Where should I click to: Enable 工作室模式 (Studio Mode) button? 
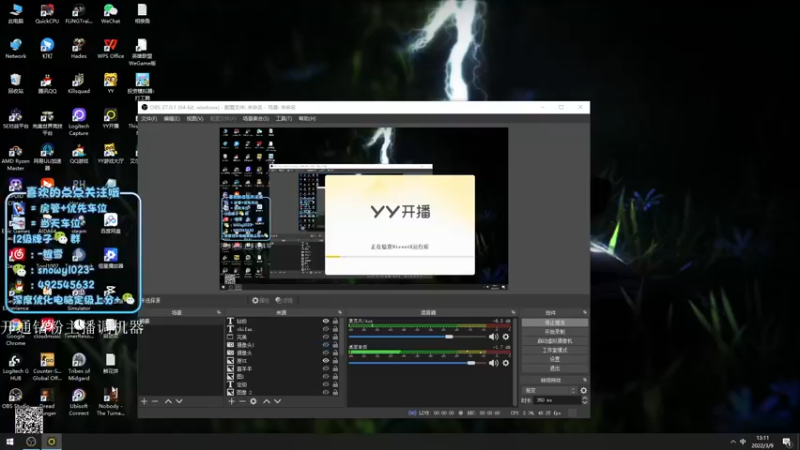[555, 350]
